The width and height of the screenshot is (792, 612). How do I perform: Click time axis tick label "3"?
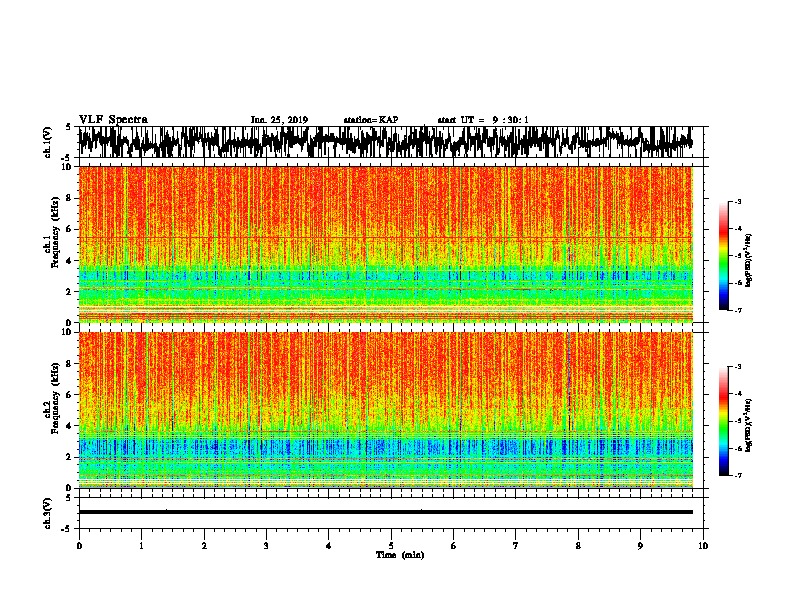click(x=266, y=546)
